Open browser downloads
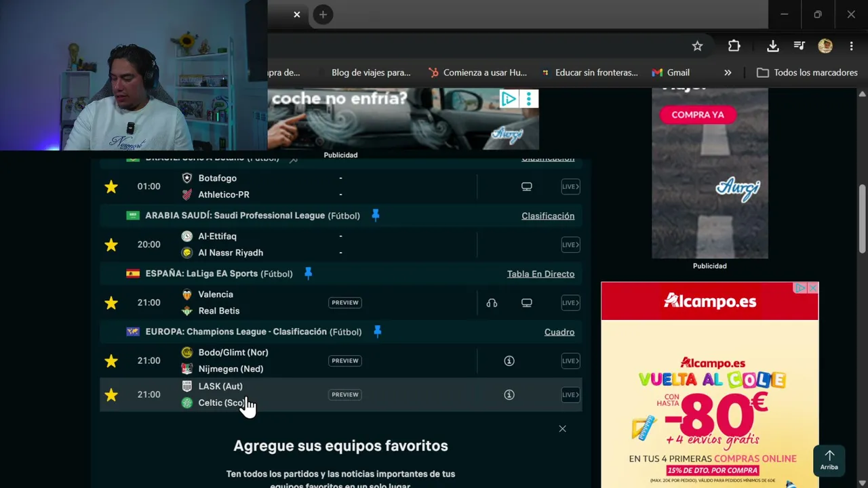 [x=772, y=46]
